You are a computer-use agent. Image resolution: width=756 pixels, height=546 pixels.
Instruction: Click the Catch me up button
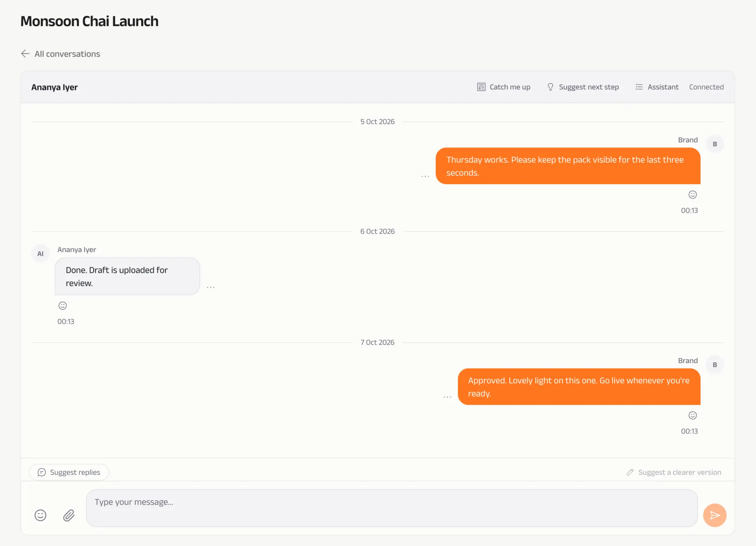coord(504,87)
